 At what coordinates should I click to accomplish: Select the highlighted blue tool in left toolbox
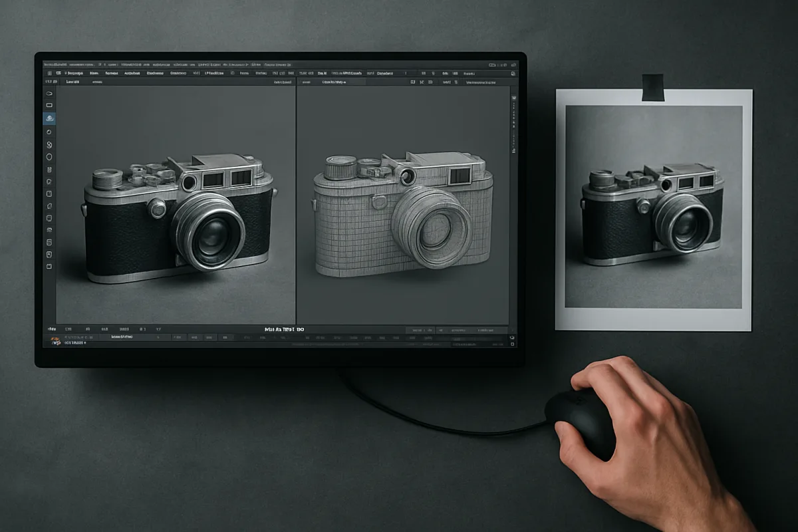[x=49, y=118]
